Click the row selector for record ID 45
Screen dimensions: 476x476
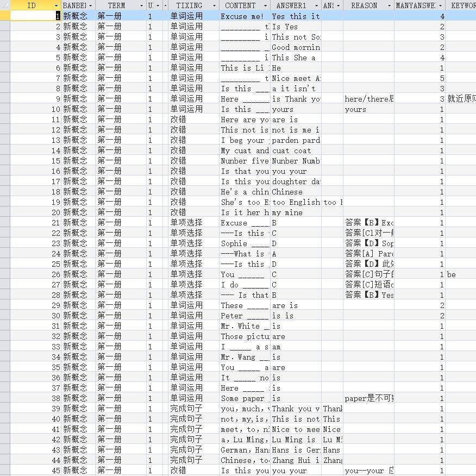coord(5,470)
